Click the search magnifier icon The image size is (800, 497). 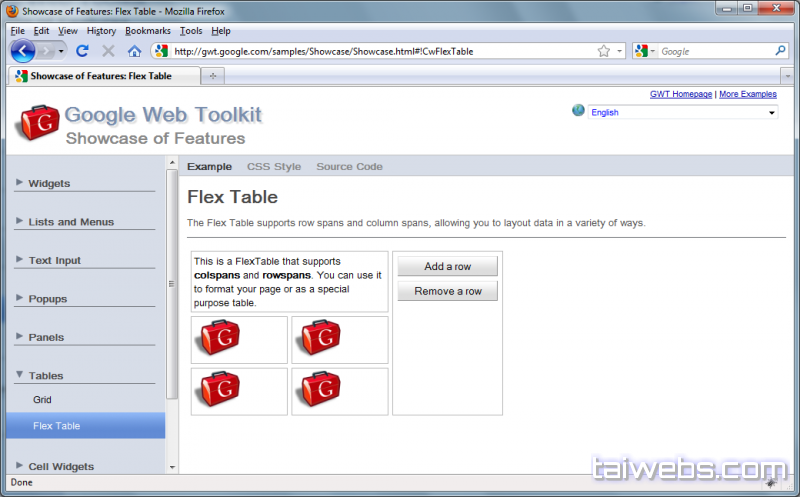781,51
